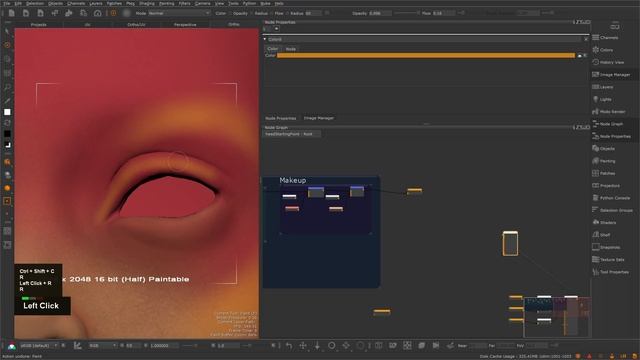
Task: Open the Help menu
Action: tap(279, 3)
